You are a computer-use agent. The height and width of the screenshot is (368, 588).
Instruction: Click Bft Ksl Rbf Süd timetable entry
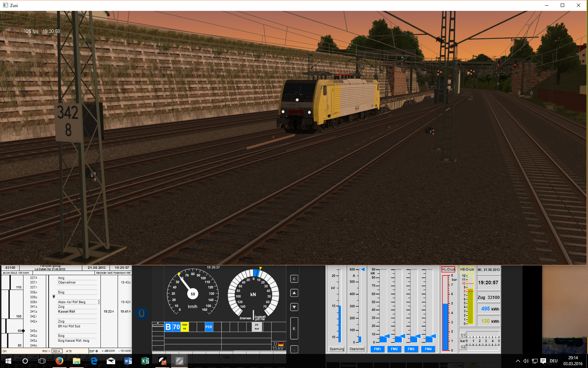point(69,326)
